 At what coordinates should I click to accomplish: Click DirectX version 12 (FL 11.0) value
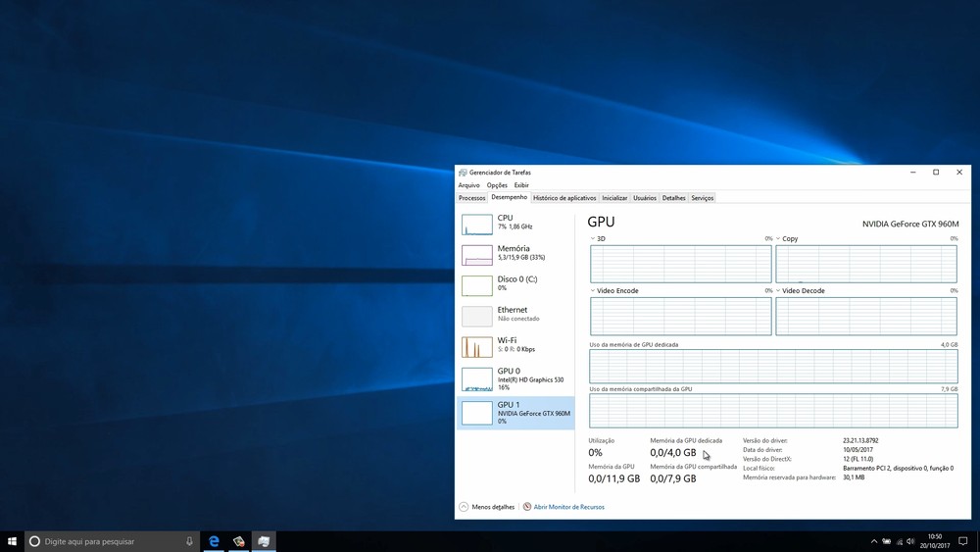[857, 459]
